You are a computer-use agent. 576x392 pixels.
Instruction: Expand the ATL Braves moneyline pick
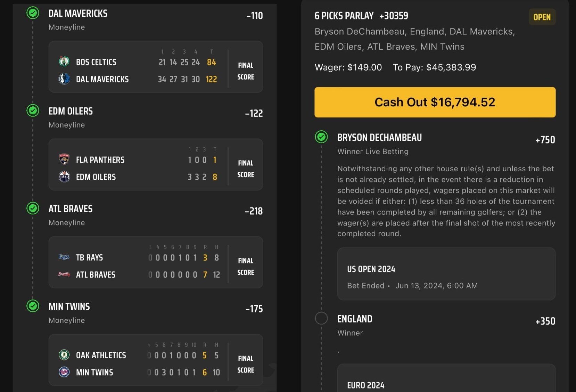71,209
